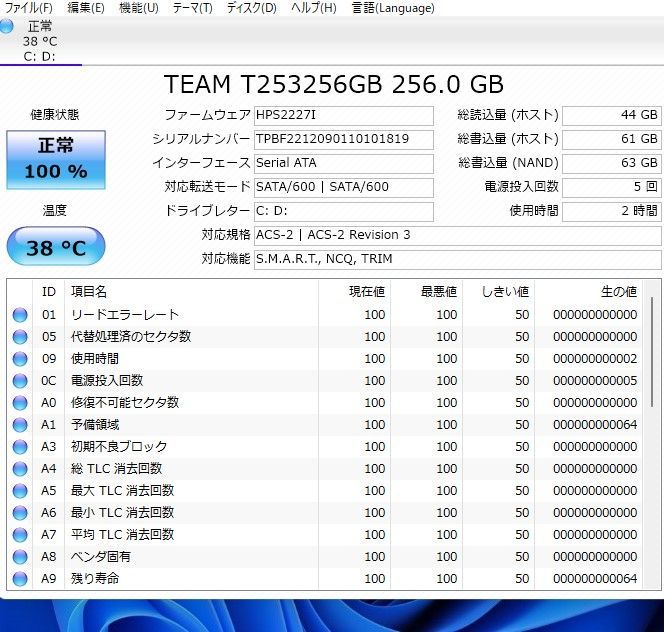Click the status orb for ID A9 残り寿命
The width and height of the screenshot is (664, 632).
(20, 579)
